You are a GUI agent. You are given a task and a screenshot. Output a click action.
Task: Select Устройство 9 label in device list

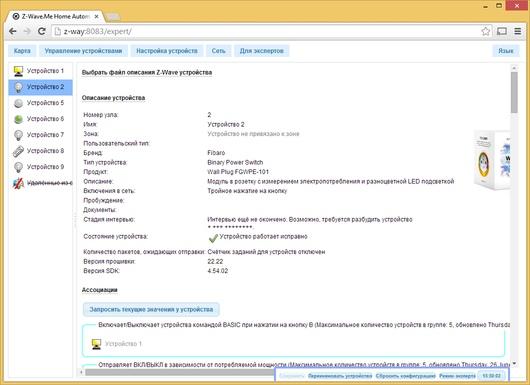[45, 167]
